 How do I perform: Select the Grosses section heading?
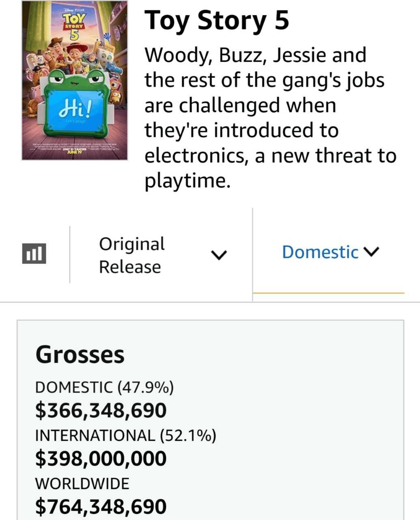click(80, 355)
